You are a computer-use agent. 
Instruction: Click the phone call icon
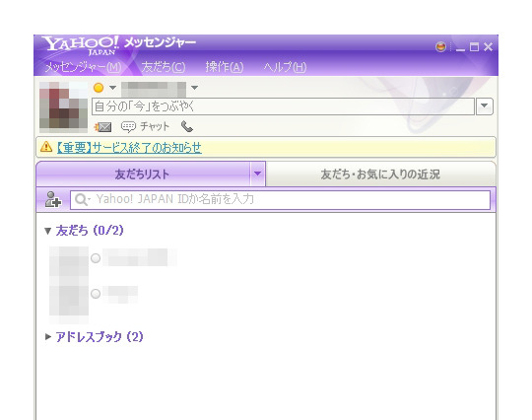pos(187,126)
